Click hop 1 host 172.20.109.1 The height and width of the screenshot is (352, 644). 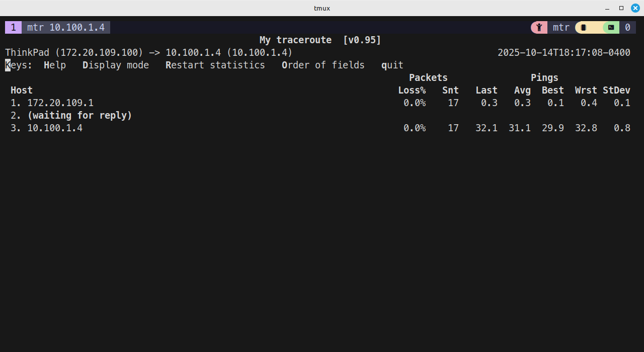tap(60, 103)
